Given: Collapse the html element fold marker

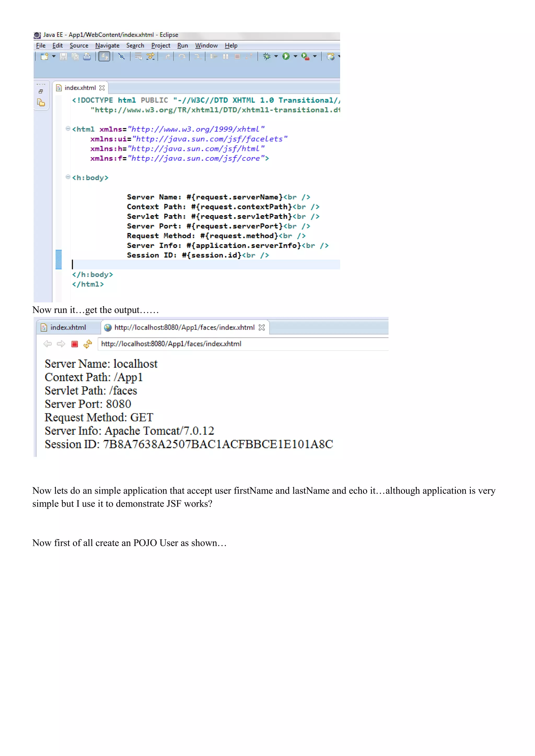Looking at the screenshot, I should point(68,128).
